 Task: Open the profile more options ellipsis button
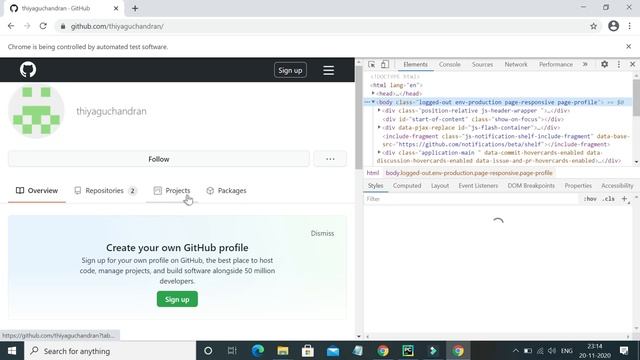point(330,159)
